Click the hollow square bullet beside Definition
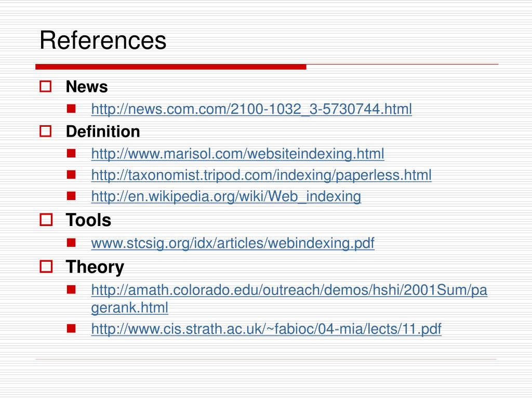Image resolution: width=532 pixels, height=399 pixels. pyautogui.click(x=46, y=131)
